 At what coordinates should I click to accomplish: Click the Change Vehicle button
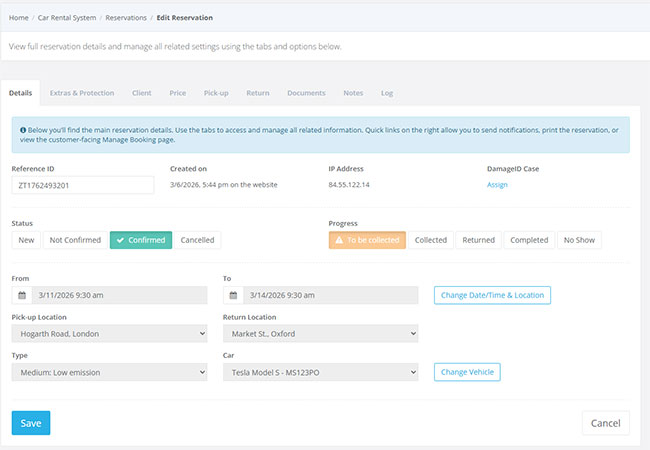pos(467,372)
